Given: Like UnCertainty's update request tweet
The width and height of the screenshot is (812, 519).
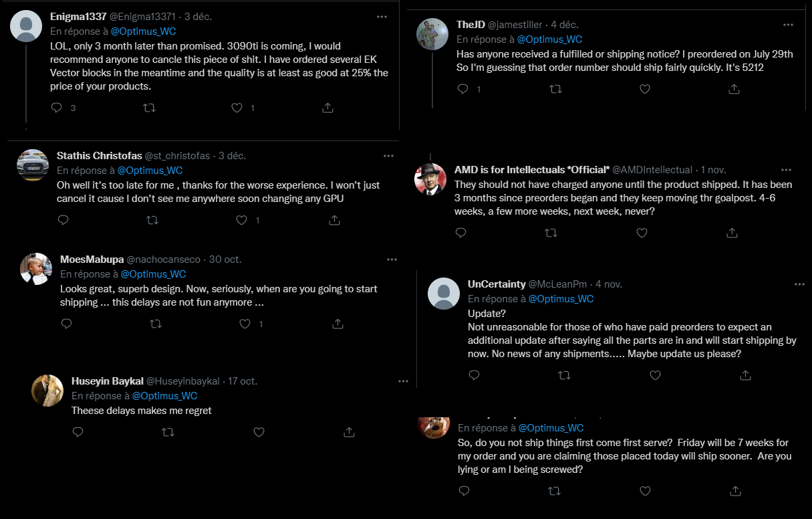Looking at the screenshot, I should pos(655,375).
